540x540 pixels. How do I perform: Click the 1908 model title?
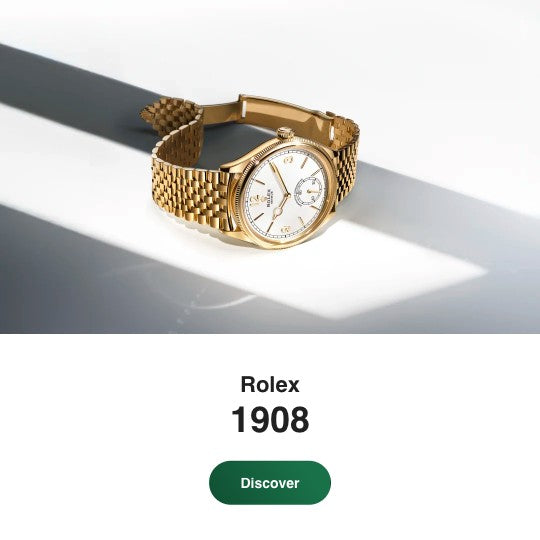click(270, 420)
